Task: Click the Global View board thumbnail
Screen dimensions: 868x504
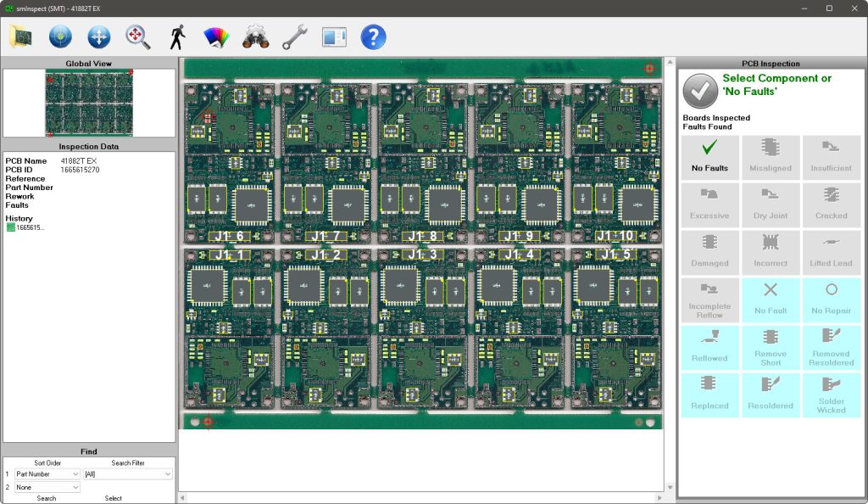Action: click(89, 102)
